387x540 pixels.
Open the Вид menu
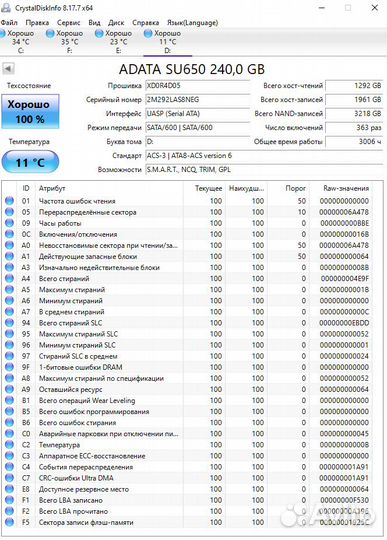(94, 23)
